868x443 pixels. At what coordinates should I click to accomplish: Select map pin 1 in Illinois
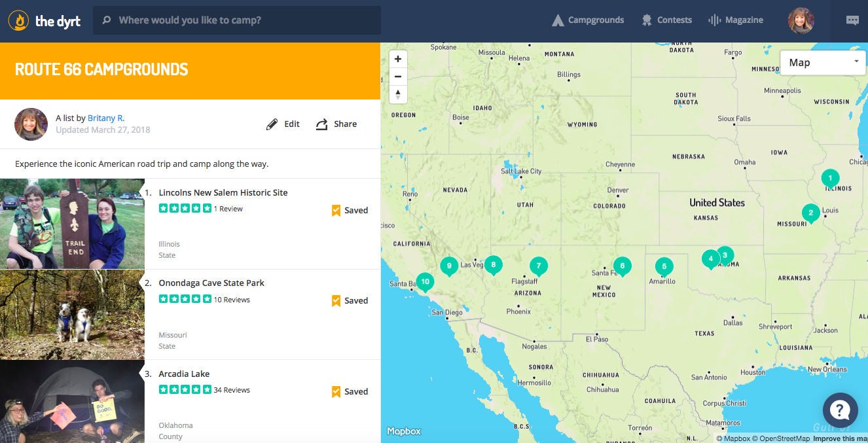(830, 178)
